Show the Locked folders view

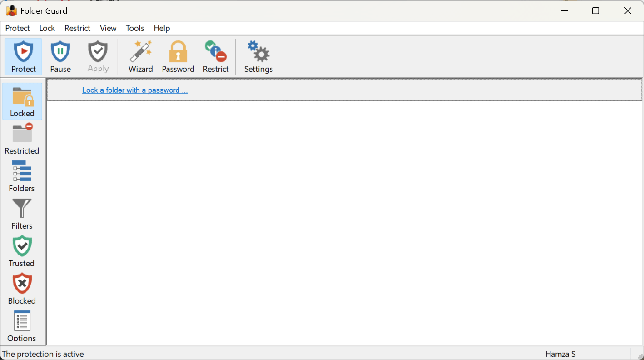tap(22, 101)
